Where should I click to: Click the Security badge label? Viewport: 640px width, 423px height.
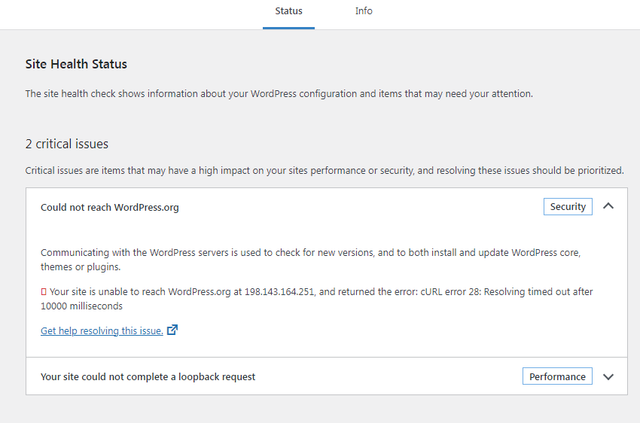(x=568, y=207)
